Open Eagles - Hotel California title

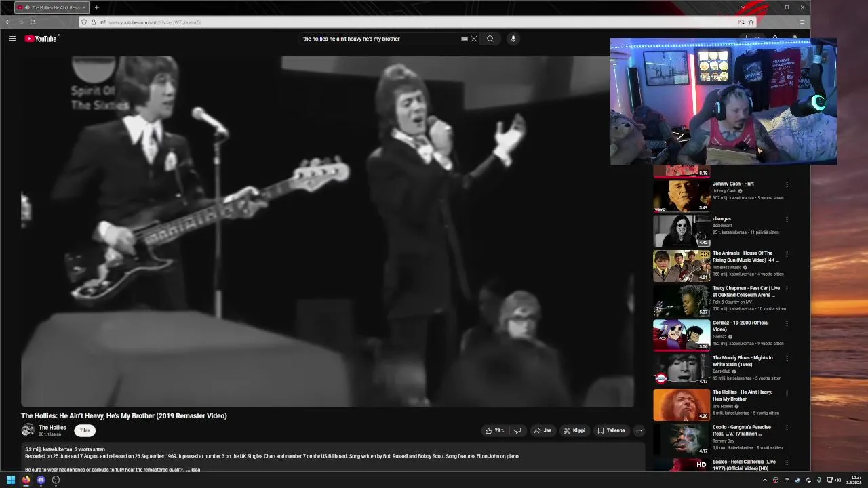click(x=744, y=465)
